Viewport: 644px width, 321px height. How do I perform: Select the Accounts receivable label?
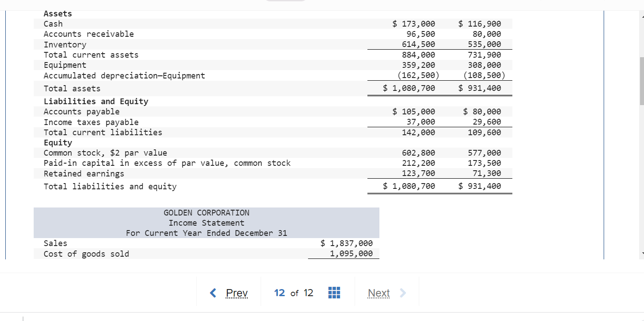(89, 34)
